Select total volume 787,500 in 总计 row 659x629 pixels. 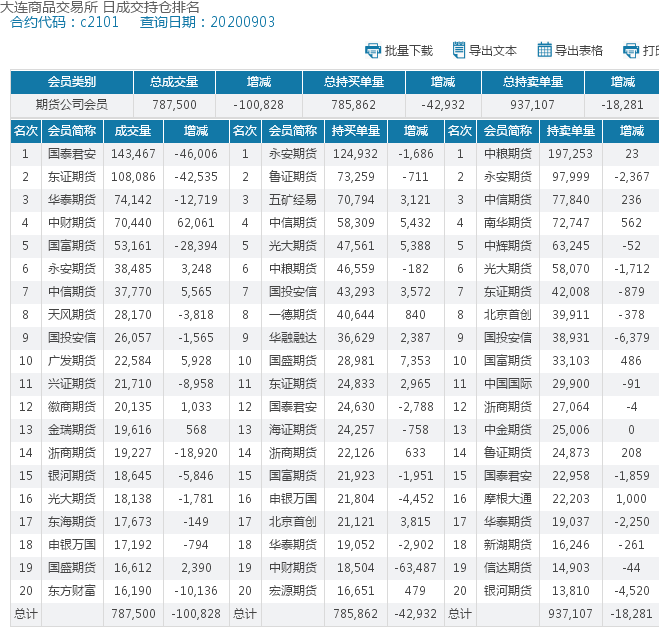click(x=133, y=614)
